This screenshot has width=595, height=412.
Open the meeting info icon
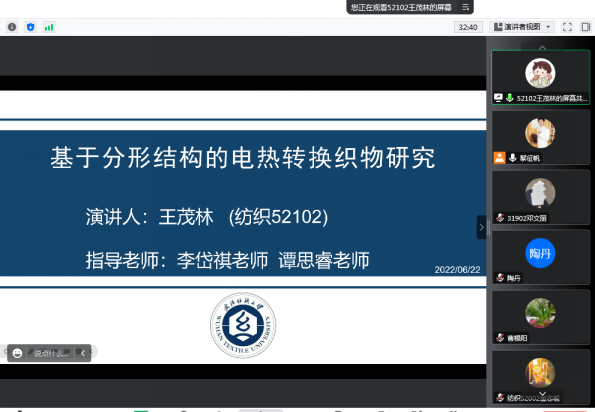[12, 27]
